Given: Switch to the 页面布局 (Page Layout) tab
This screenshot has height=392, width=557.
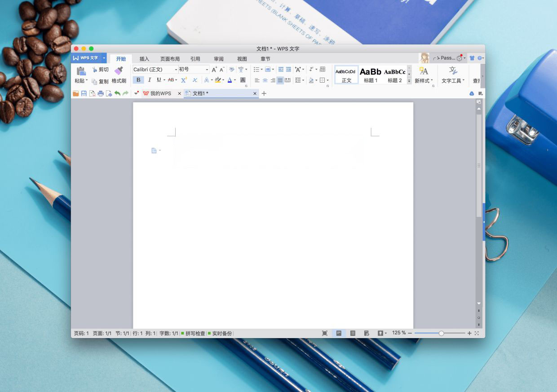Looking at the screenshot, I should pyautogui.click(x=170, y=59).
